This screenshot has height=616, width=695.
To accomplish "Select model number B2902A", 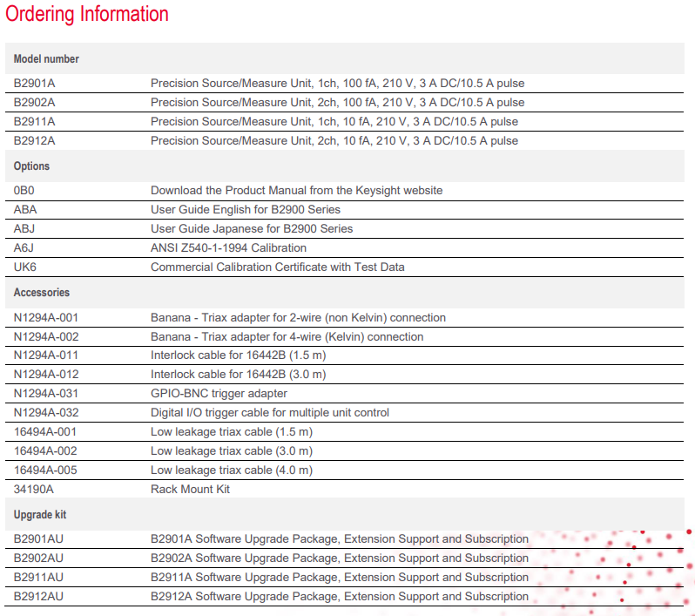I will point(34,103).
